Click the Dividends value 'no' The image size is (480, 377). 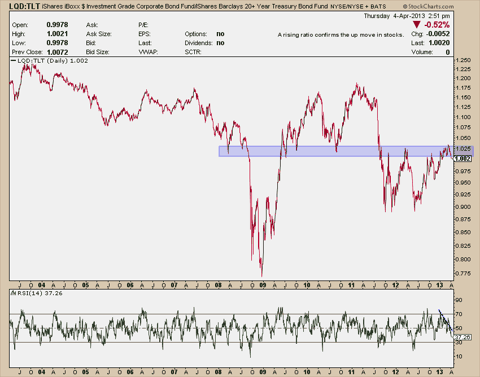220,43
